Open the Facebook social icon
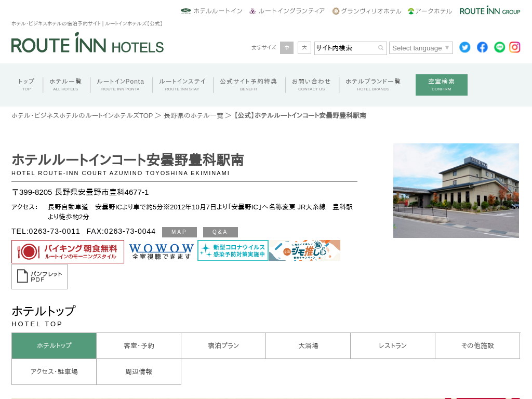The image size is (532, 399). tap(482, 47)
